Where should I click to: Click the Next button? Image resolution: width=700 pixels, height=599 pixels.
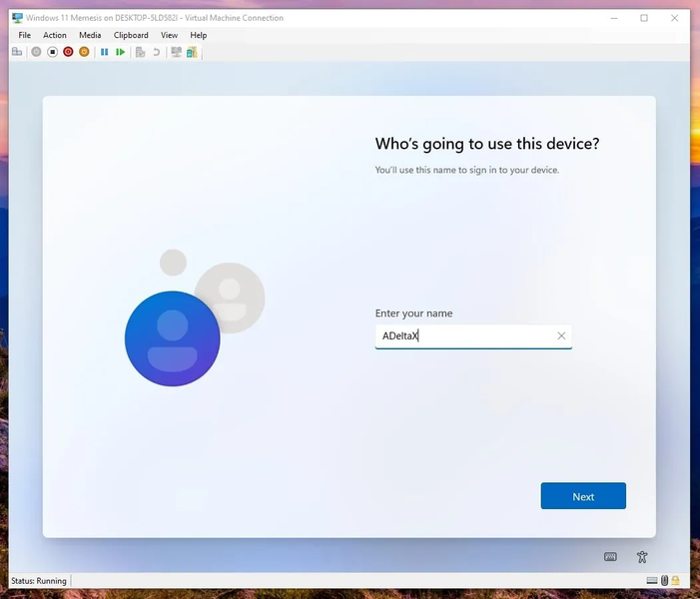583,496
